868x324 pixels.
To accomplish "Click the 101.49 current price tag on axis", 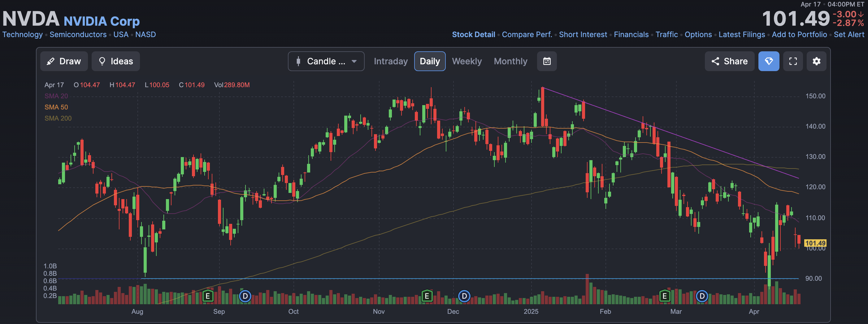I will click(815, 243).
